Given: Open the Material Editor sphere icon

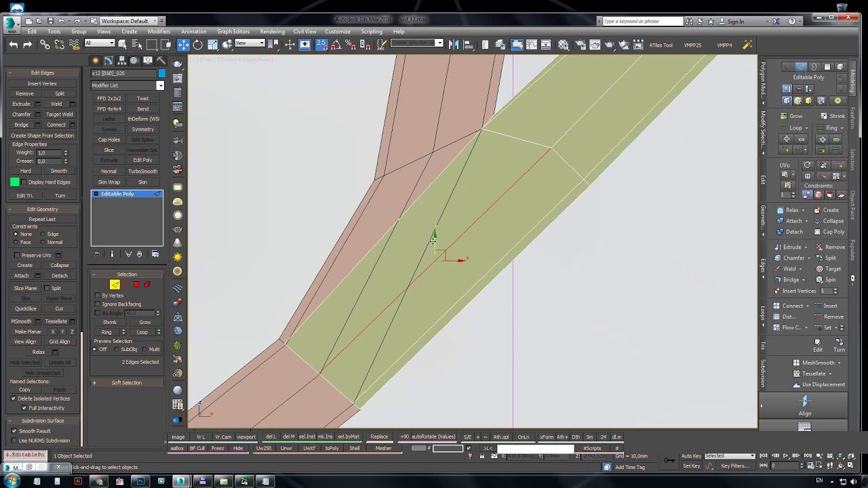Looking at the screenshot, I should tap(564, 45).
